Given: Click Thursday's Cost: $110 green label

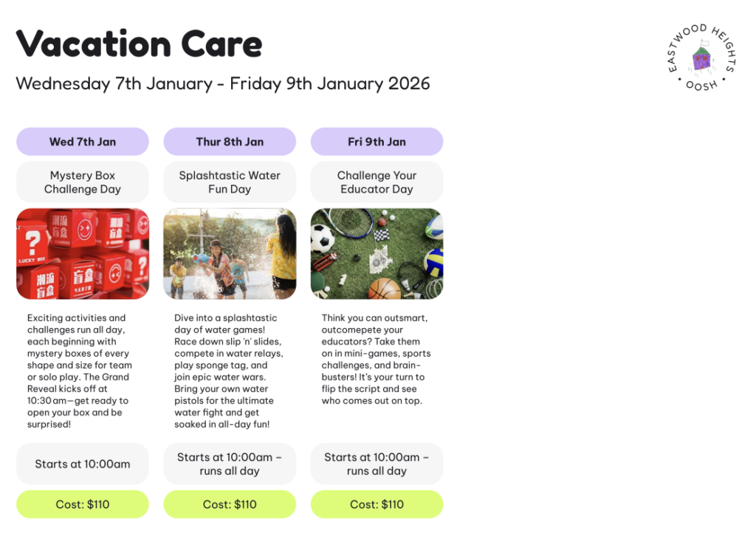Looking at the screenshot, I should [x=230, y=504].
